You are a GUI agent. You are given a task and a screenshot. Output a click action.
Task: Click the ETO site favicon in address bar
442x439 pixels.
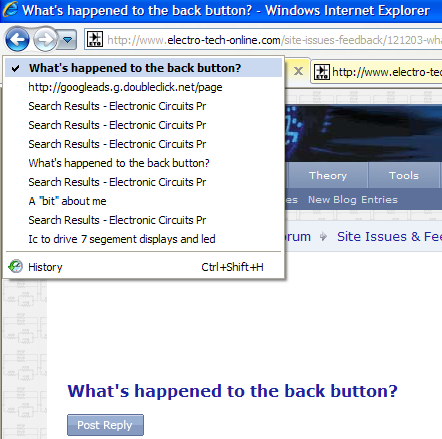point(95,39)
